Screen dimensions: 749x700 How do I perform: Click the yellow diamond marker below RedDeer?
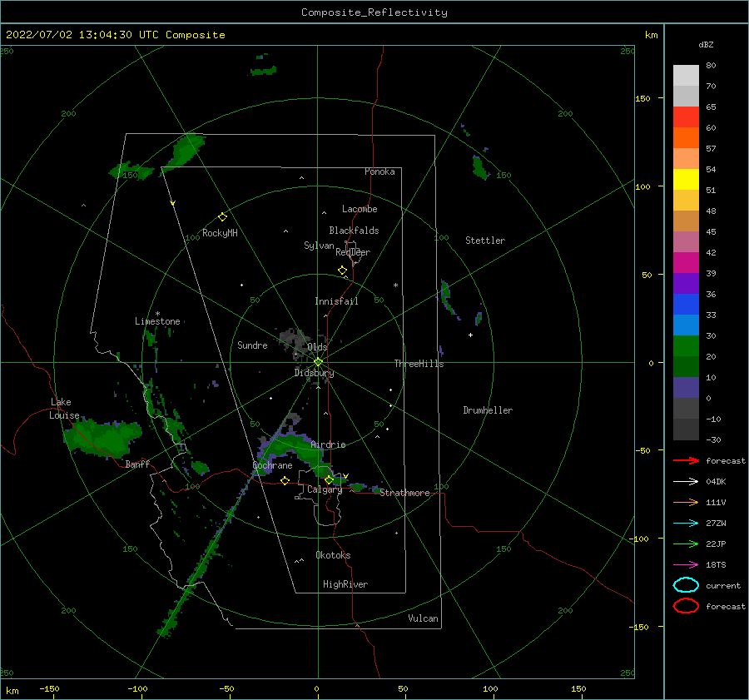pos(343,271)
